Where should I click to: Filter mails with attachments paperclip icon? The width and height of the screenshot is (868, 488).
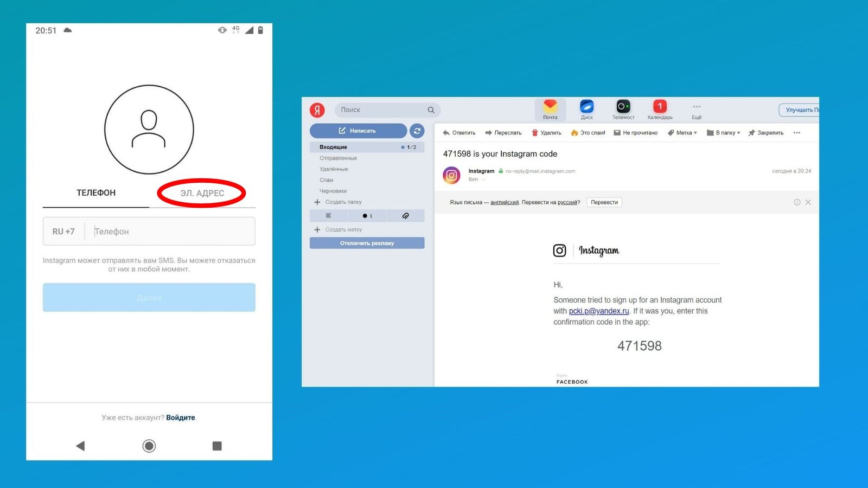pos(405,216)
